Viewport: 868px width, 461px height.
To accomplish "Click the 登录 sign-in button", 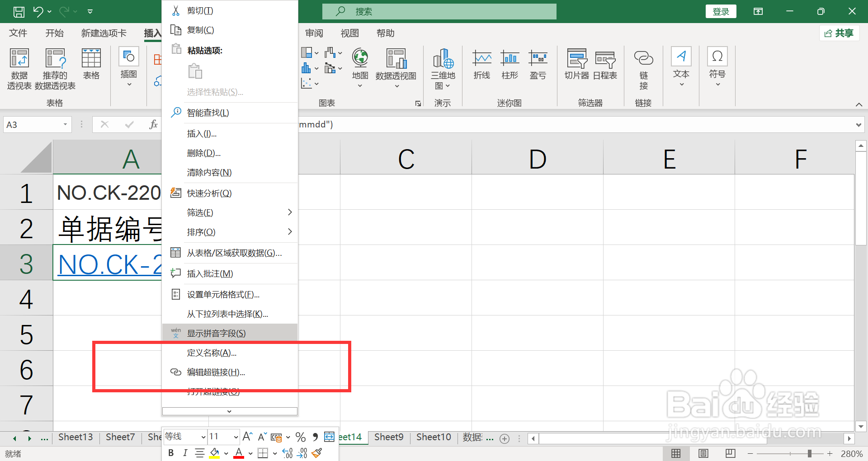I will [x=721, y=11].
